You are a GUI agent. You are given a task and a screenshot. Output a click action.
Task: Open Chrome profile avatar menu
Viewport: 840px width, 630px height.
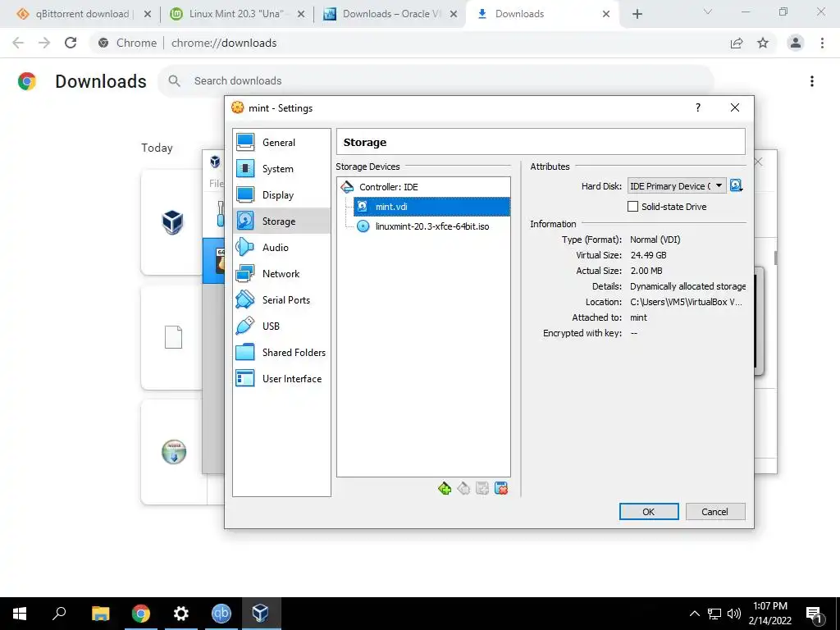[796, 43]
